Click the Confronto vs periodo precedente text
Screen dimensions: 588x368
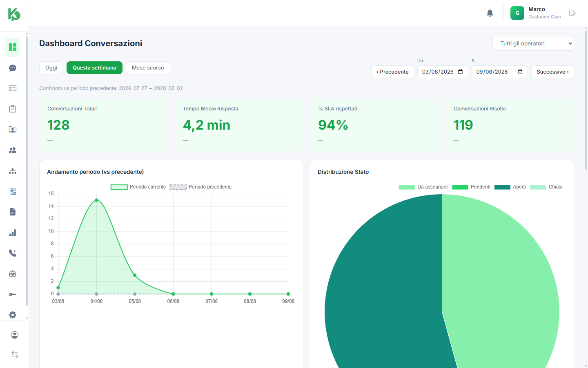coord(111,88)
